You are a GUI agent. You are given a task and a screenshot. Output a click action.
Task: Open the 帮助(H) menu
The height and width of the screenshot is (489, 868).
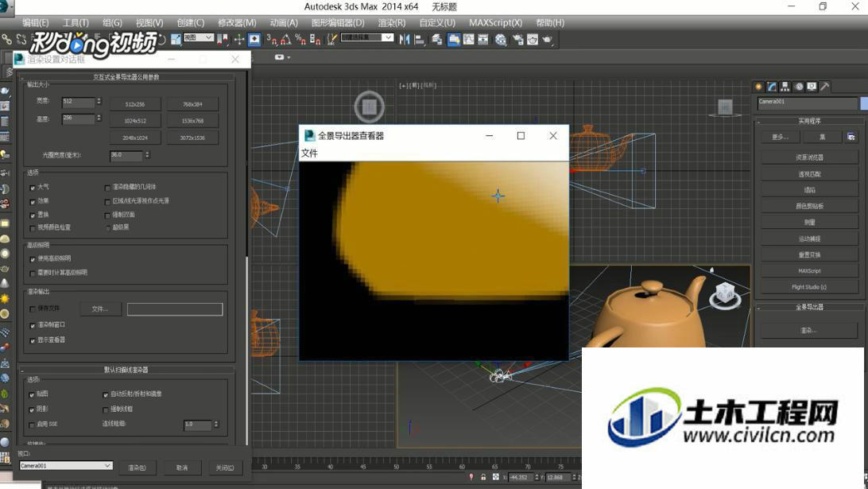pos(550,23)
